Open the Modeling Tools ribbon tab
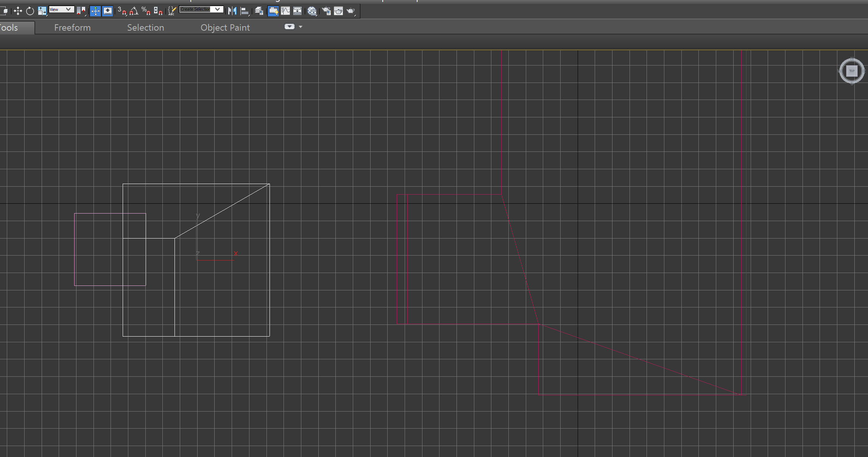 pos(17,28)
